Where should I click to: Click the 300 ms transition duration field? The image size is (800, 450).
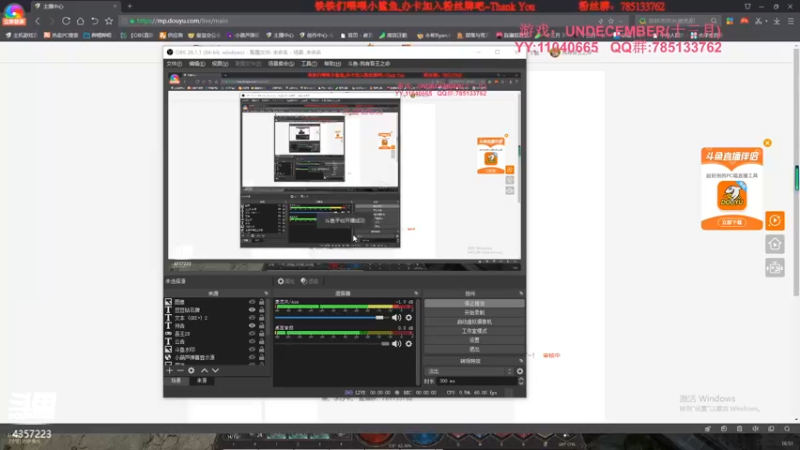click(477, 381)
